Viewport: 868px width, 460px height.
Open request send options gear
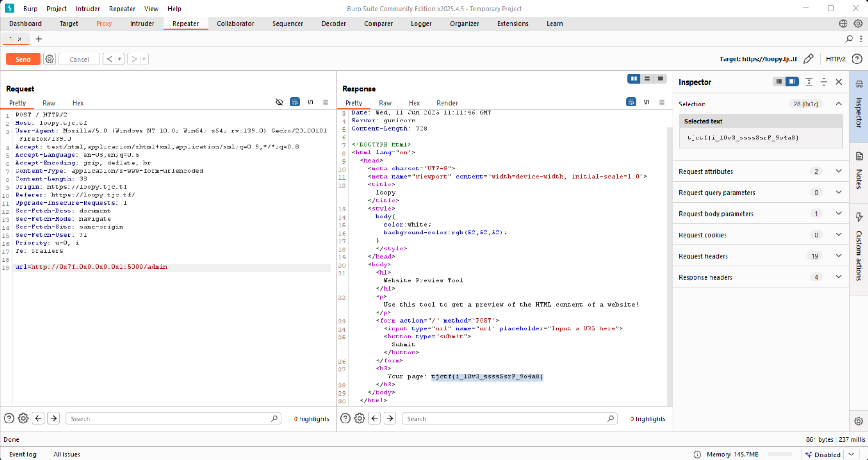(x=49, y=59)
